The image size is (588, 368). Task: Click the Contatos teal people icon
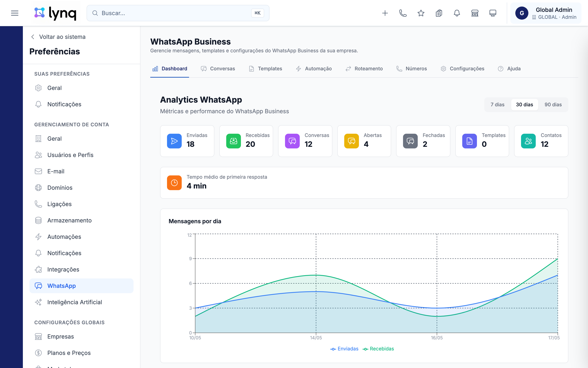click(528, 141)
